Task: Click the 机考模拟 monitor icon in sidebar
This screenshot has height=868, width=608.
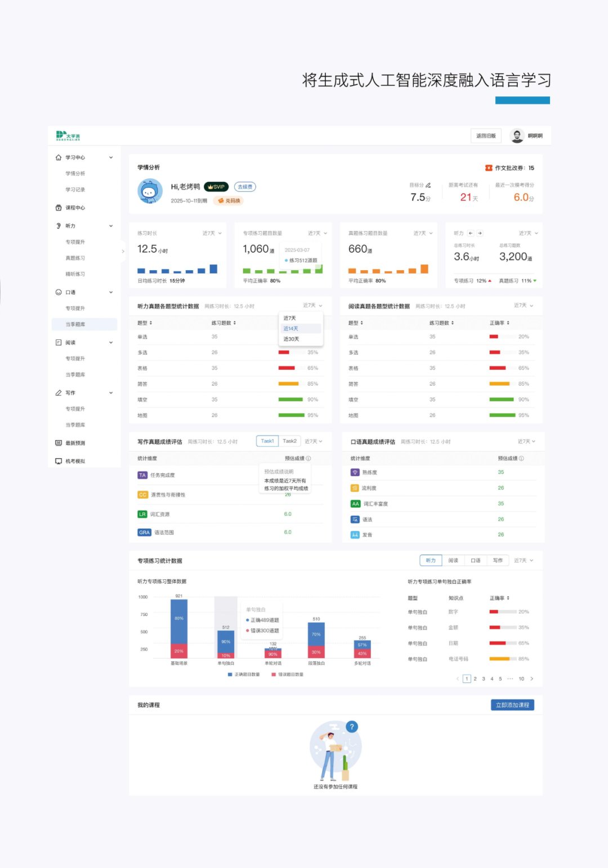Action: coord(59,461)
